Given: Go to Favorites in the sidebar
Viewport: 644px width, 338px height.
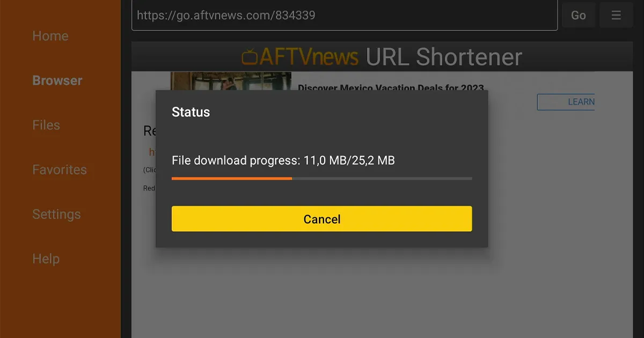Looking at the screenshot, I should (x=60, y=170).
